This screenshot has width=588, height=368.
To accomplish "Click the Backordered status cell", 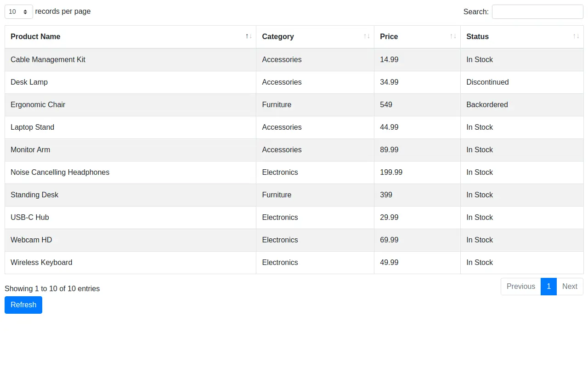I will [x=522, y=105].
